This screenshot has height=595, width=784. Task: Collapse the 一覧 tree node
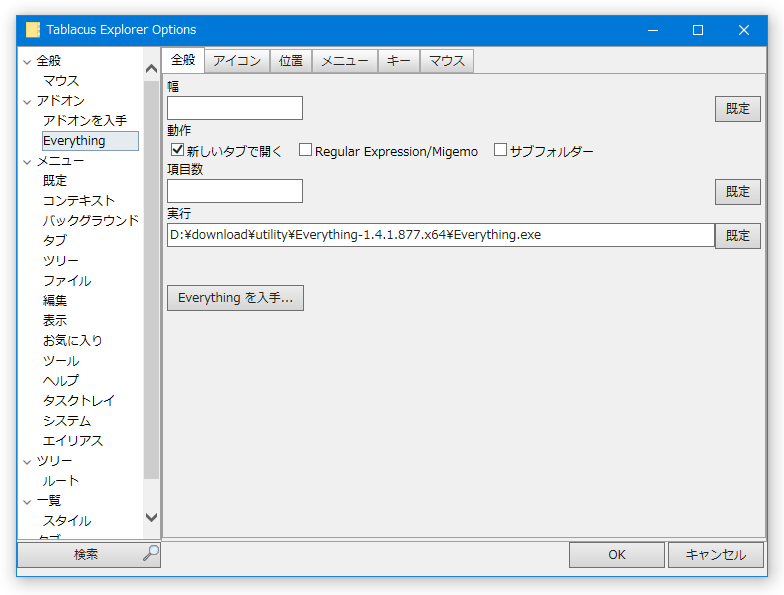coord(27,502)
